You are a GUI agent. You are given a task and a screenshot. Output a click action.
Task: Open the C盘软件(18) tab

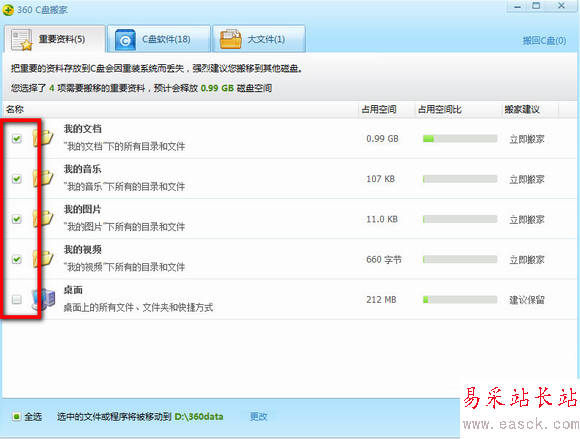click(x=159, y=39)
